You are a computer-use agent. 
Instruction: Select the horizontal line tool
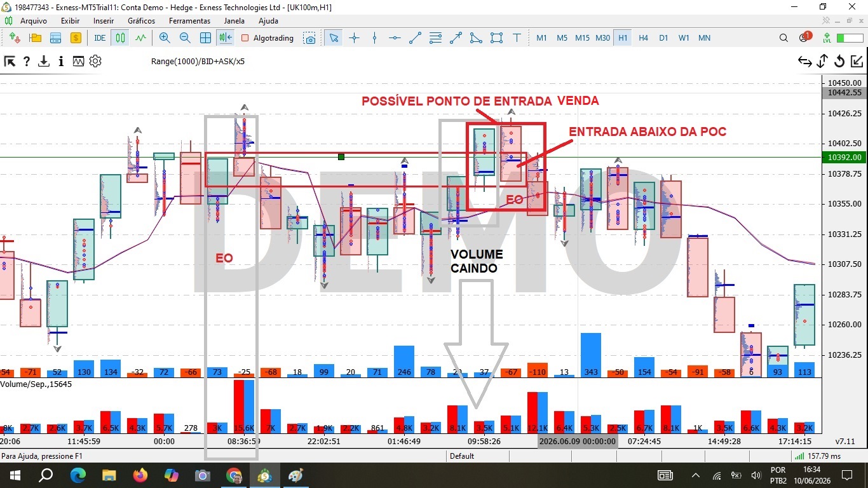(x=395, y=38)
